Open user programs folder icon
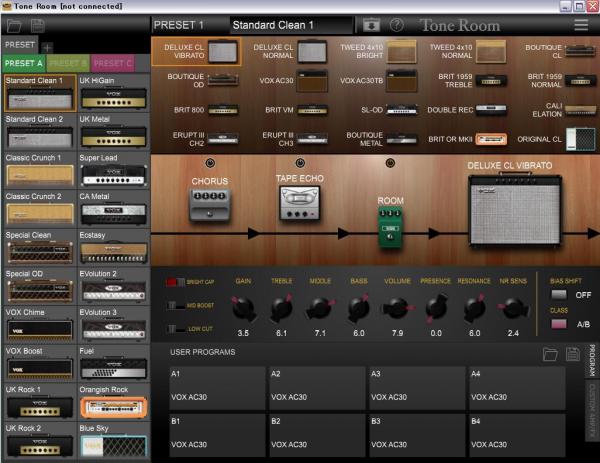Image resolution: width=600 pixels, height=463 pixels. point(550,354)
